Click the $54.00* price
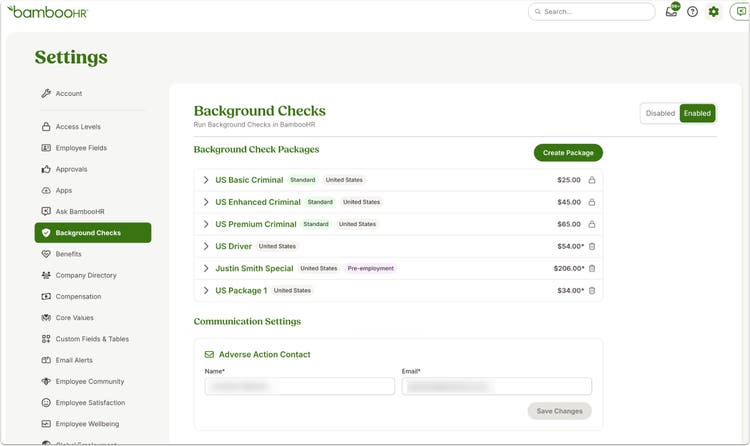The width and height of the screenshot is (750, 446). click(570, 246)
